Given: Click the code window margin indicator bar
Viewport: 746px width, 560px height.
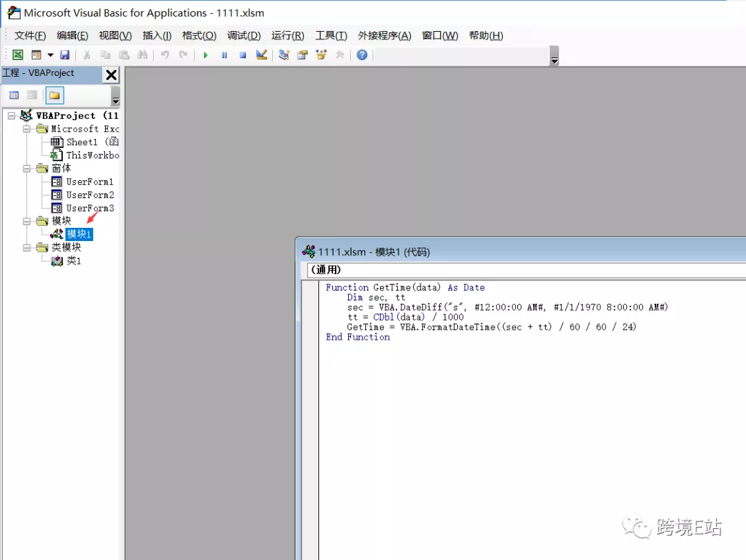Looking at the screenshot, I should pos(310,420).
